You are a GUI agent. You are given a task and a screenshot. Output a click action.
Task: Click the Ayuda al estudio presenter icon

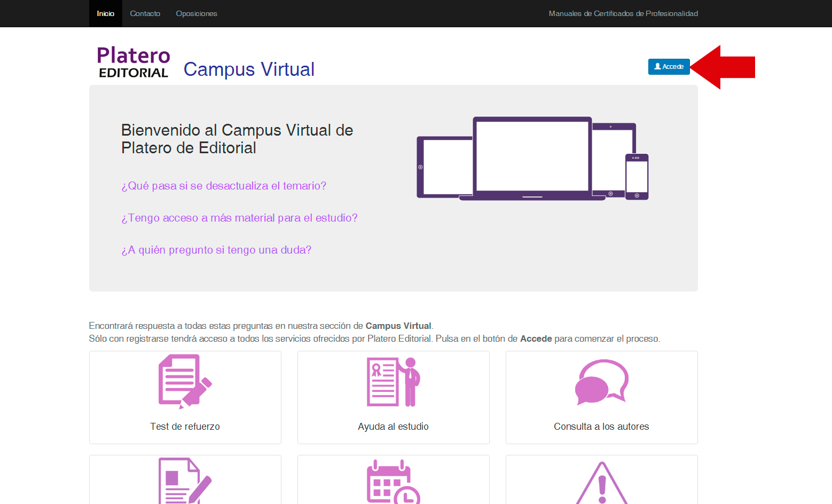[394, 382]
